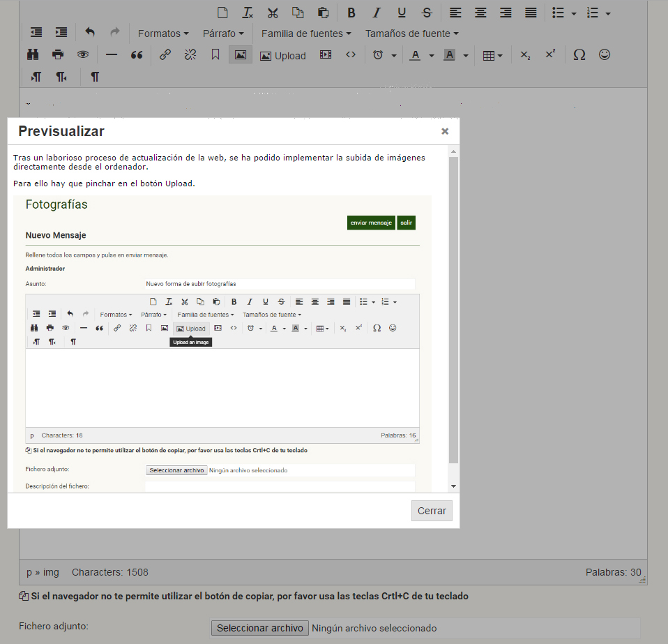Click the preview dialog vertical scrollbar

coord(453,310)
